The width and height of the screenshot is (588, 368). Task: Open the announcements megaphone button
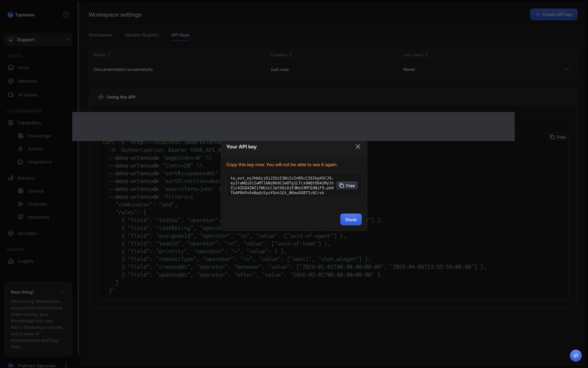click(x=576, y=356)
